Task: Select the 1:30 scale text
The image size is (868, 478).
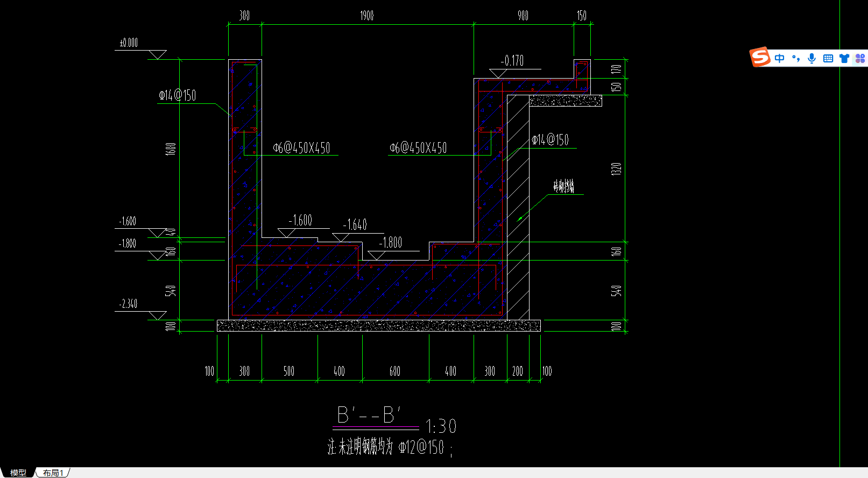Action: 441,427
